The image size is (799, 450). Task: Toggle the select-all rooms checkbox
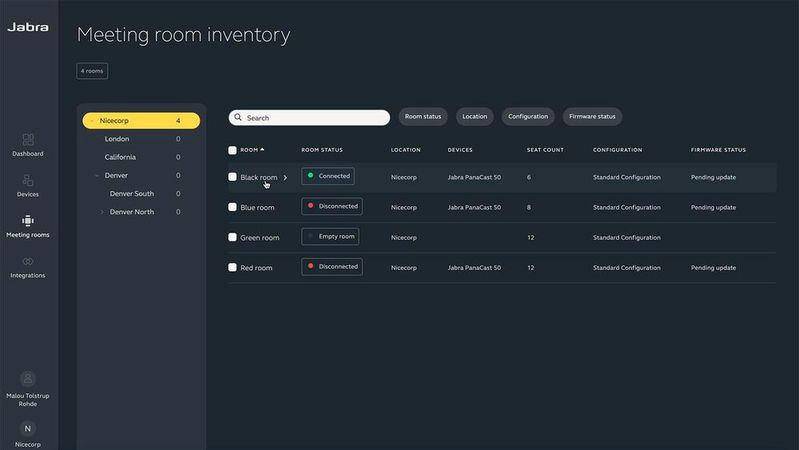[x=232, y=150]
